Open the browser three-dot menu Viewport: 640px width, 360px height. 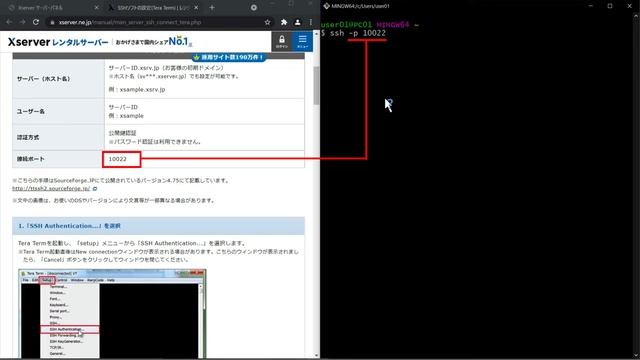click(311, 22)
